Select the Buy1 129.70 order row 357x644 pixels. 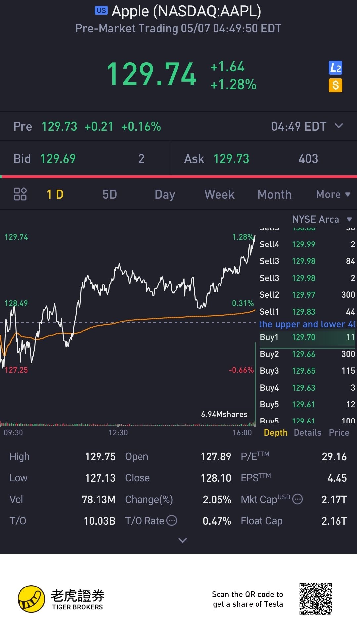click(x=307, y=337)
